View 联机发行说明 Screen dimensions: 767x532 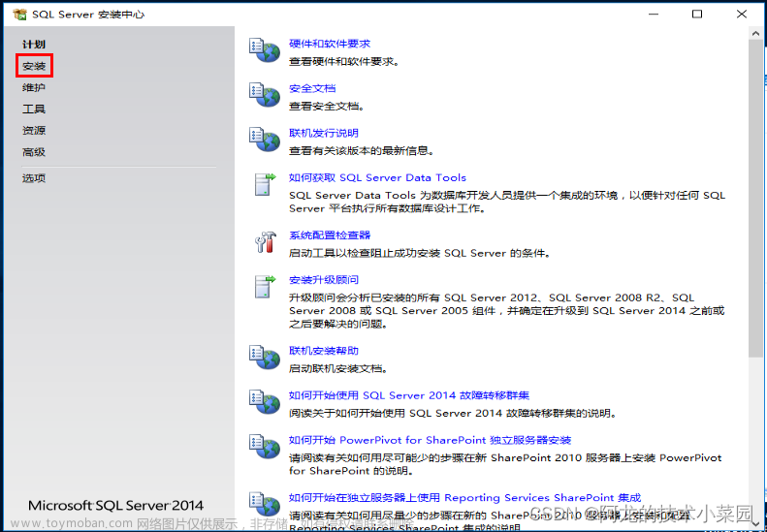tap(324, 133)
